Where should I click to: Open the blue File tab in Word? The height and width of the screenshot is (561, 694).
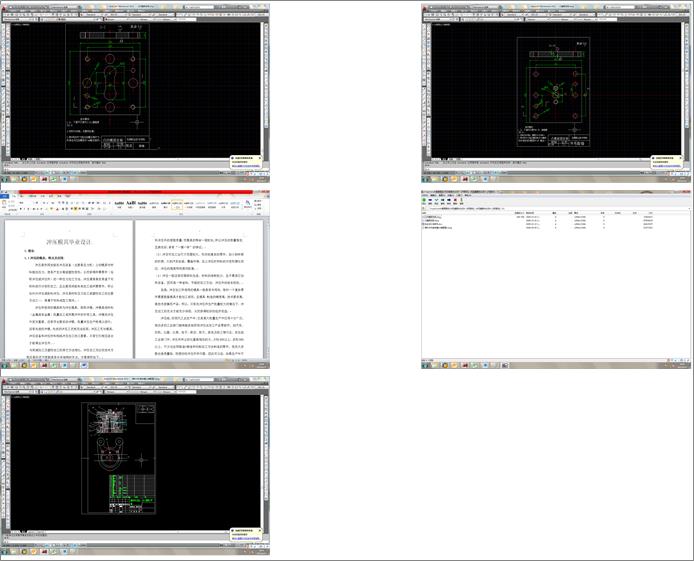(5, 196)
